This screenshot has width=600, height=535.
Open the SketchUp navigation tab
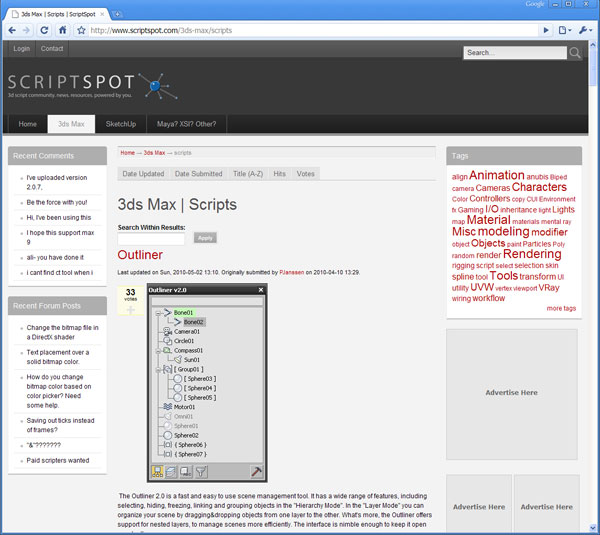(x=121, y=124)
